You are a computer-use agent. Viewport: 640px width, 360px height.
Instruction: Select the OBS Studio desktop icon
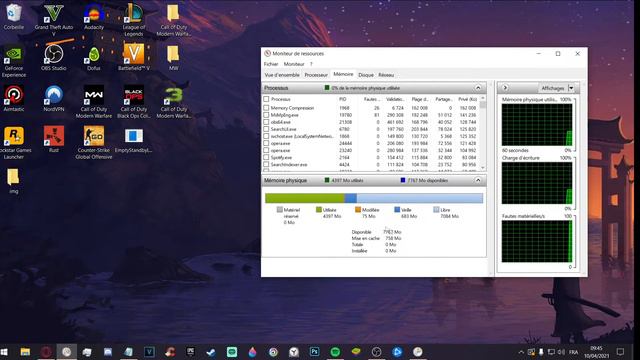point(53,58)
